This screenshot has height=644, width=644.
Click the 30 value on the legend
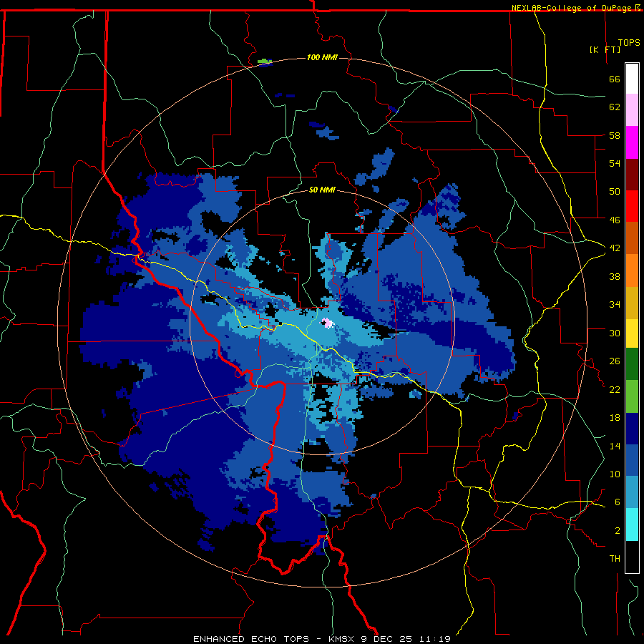click(615, 333)
